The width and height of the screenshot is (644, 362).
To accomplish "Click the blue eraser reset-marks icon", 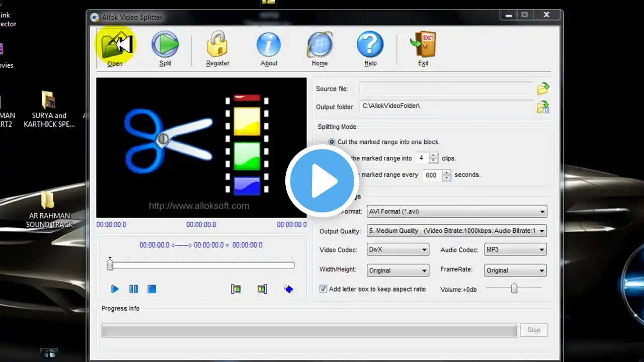I will click(x=288, y=289).
